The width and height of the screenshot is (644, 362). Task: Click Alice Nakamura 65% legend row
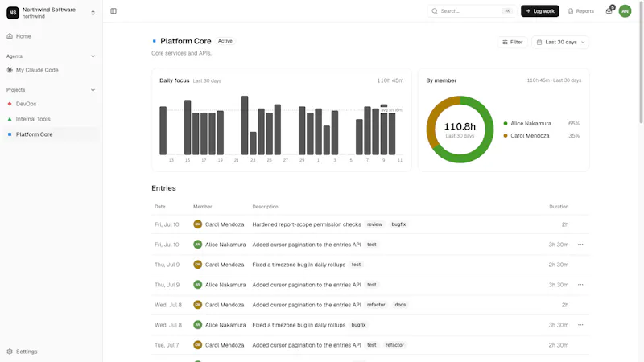(541, 124)
